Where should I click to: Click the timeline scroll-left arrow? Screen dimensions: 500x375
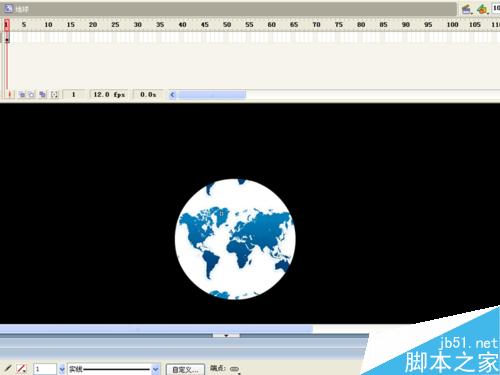coord(172,95)
